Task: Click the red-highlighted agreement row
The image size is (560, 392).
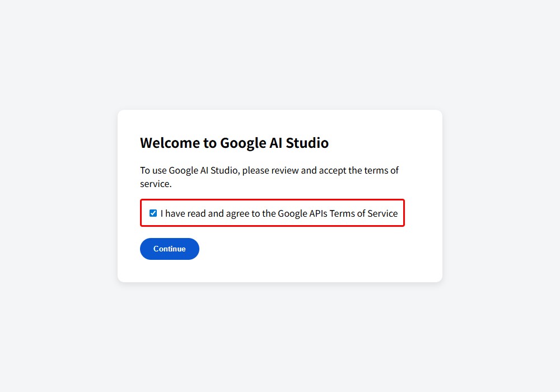Action: point(272,213)
